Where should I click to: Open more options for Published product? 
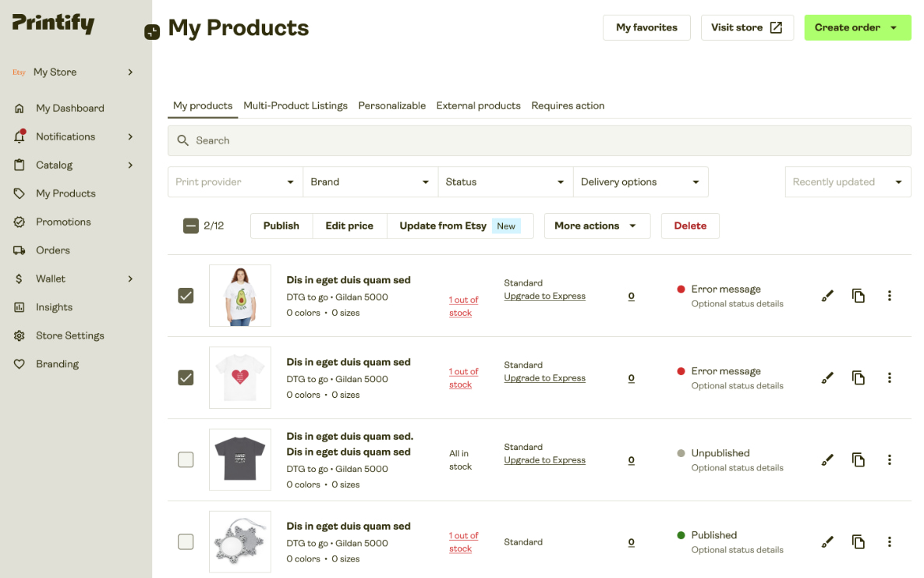889,541
